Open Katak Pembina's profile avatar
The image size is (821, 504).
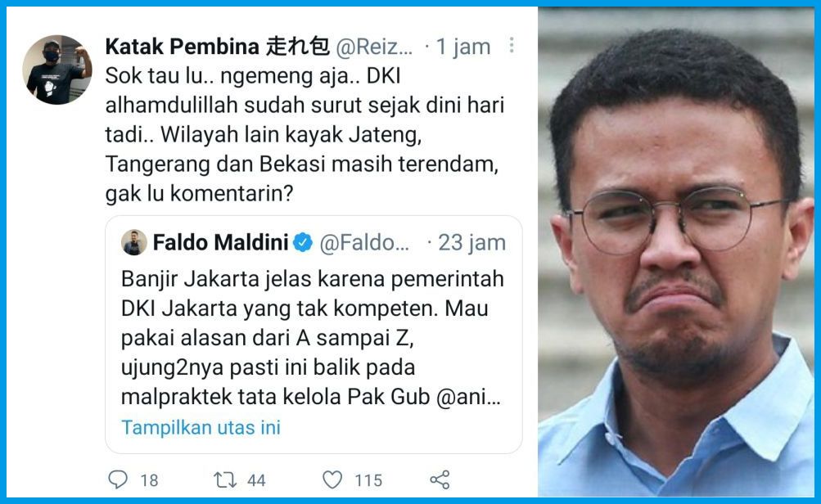tap(57, 69)
